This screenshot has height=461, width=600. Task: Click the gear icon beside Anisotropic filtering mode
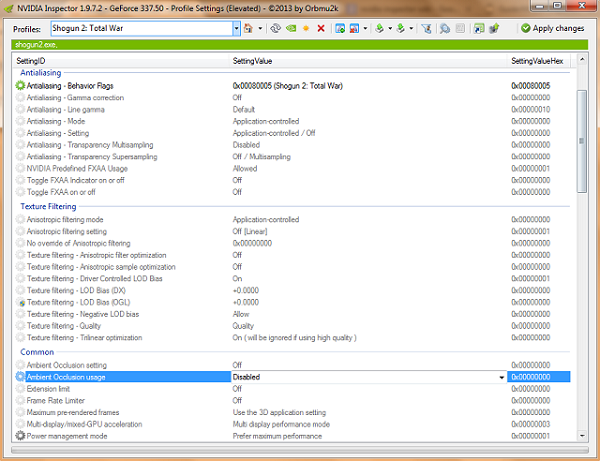pyautogui.click(x=20, y=220)
